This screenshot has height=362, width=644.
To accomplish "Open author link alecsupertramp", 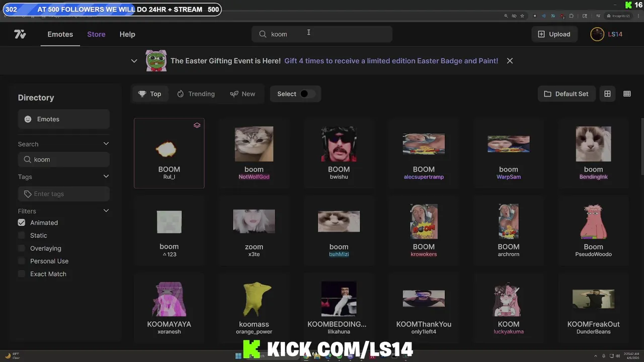I will 424,177.
